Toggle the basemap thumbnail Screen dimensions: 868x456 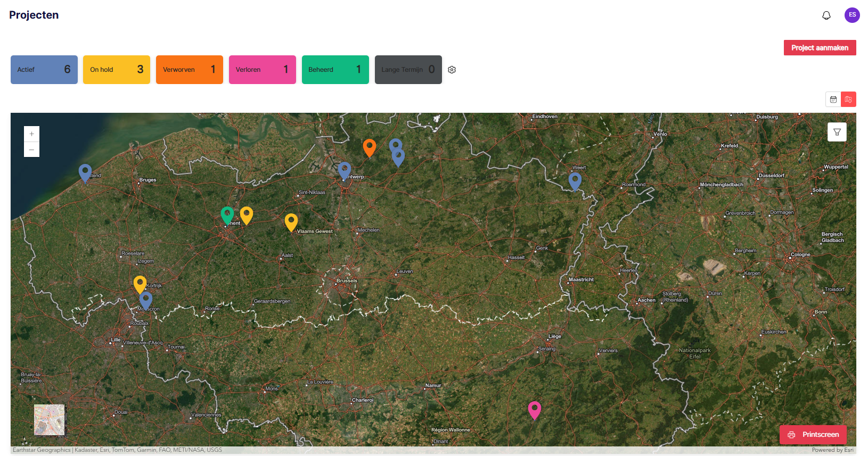tap(49, 420)
